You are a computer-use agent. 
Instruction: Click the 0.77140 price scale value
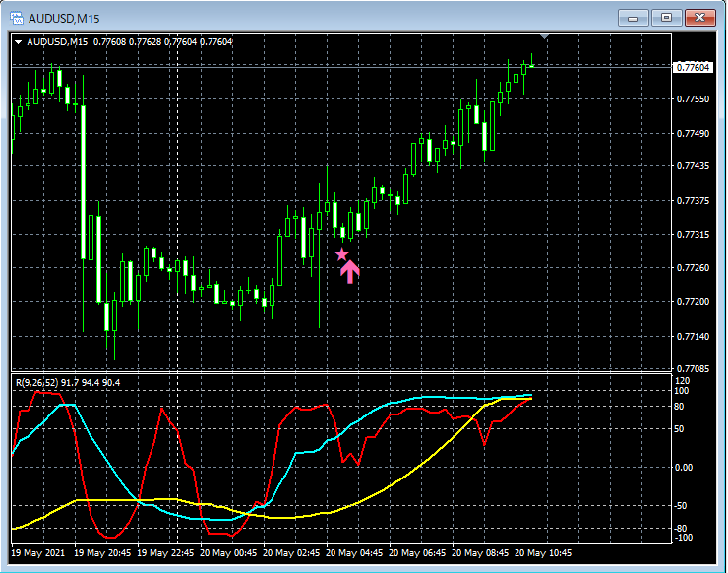click(x=694, y=336)
